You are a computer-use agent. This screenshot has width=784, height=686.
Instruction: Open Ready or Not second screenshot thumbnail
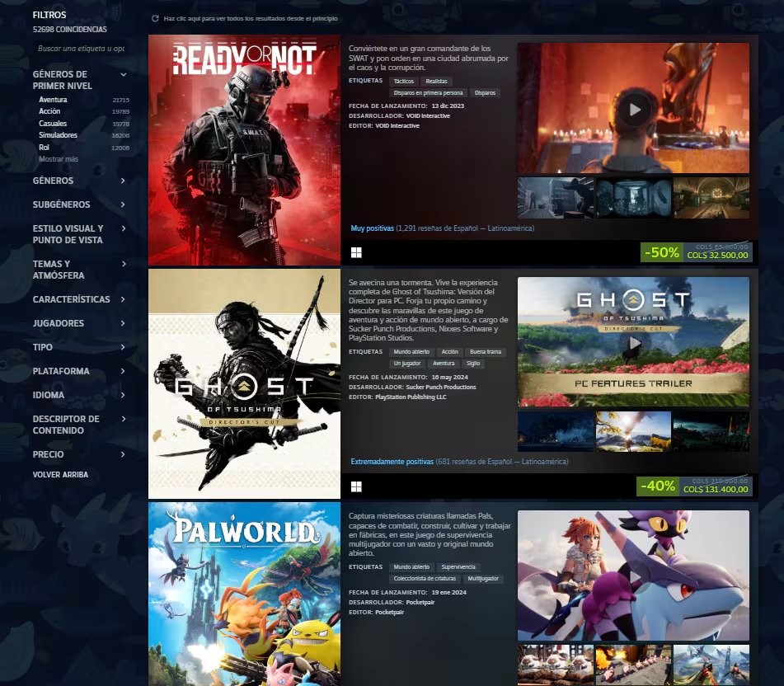point(633,198)
